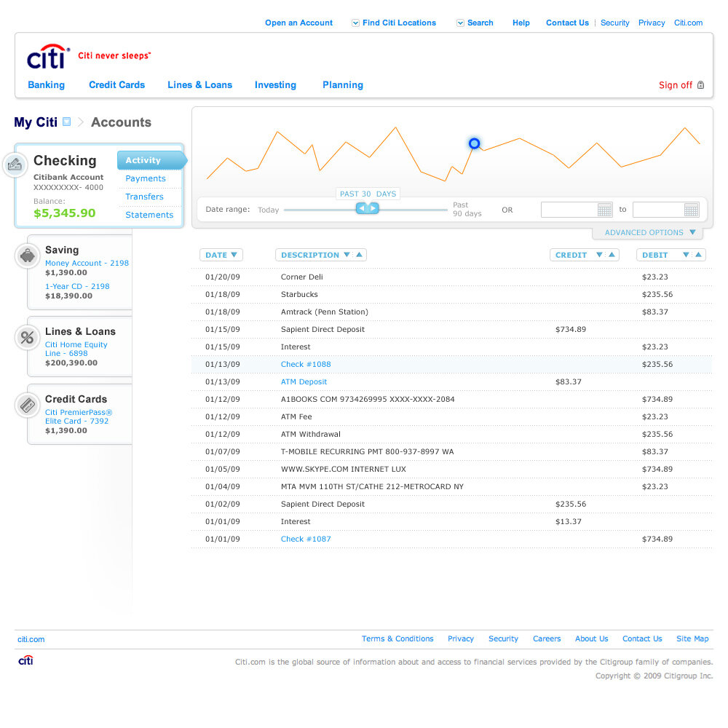Open Citi Home Equity Line - 6898

pos(76,349)
